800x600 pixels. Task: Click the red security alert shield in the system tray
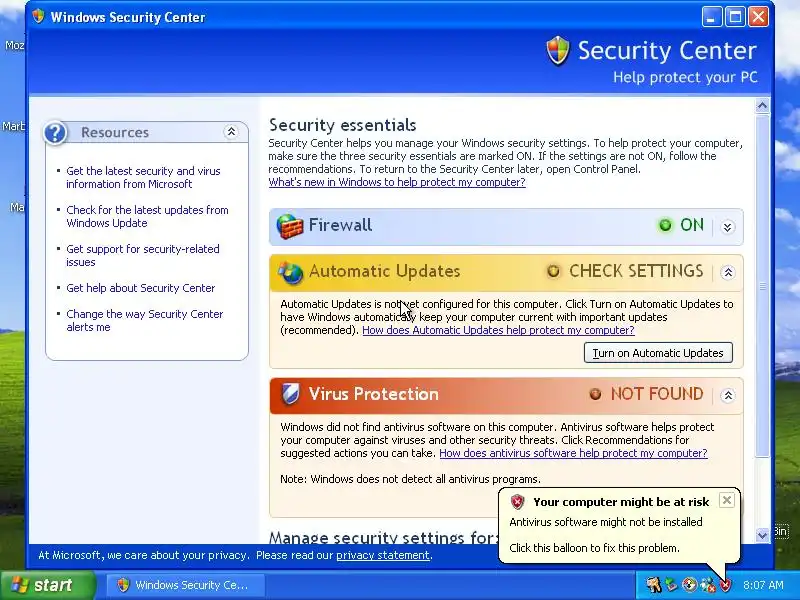[x=725, y=585]
